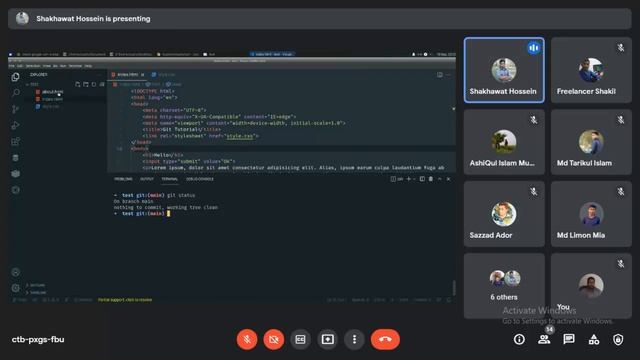Switch to the PROBLEMS panel tab
The height and width of the screenshot is (360, 640).
(123, 179)
